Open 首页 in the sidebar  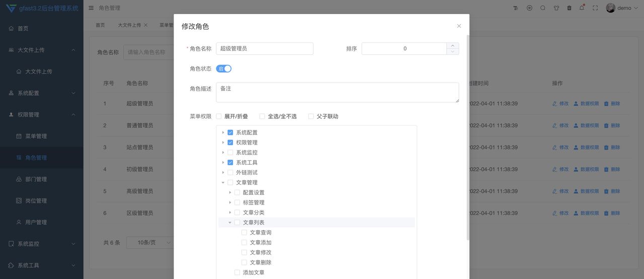[42, 28]
